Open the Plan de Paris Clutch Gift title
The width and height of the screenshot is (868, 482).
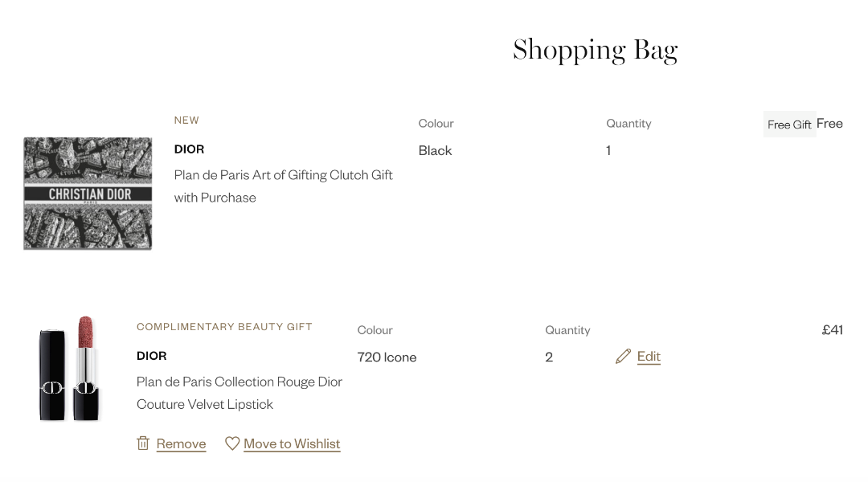pos(283,186)
